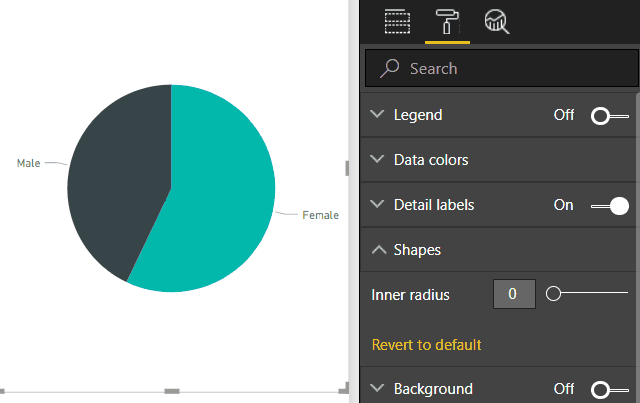640x403 pixels.
Task: Enable the Background toggle
Action: (x=610, y=390)
